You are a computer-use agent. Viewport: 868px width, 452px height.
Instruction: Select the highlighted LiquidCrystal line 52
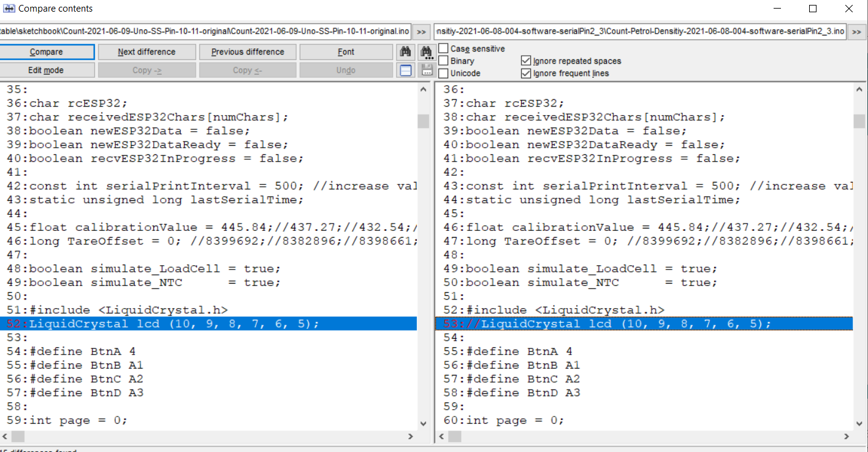pyautogui.click(x=184, y=323)
